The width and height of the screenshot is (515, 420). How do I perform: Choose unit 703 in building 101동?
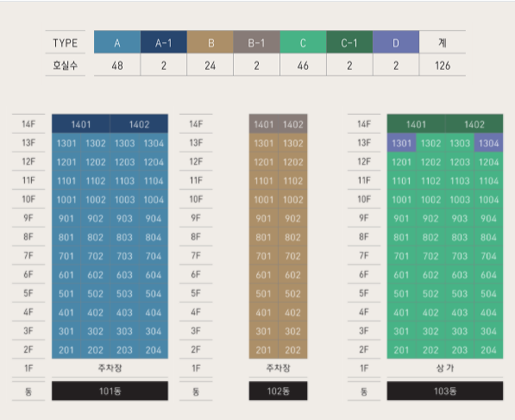pyautogui.click(x=124, y=256)
